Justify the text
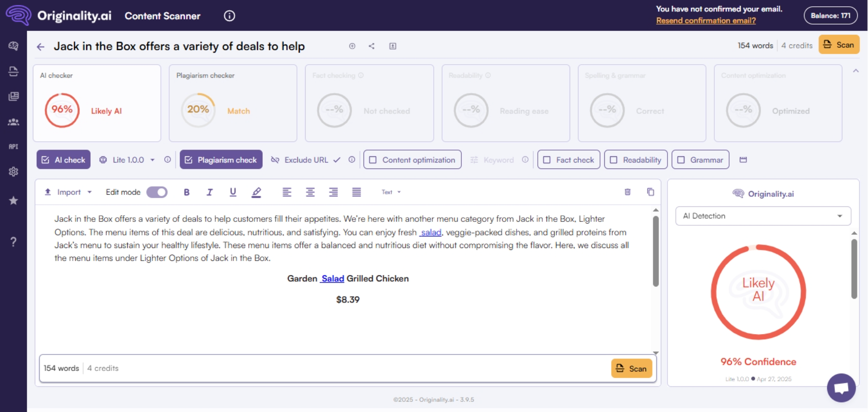Screen dimensions: 868x412 click(357, 192)
